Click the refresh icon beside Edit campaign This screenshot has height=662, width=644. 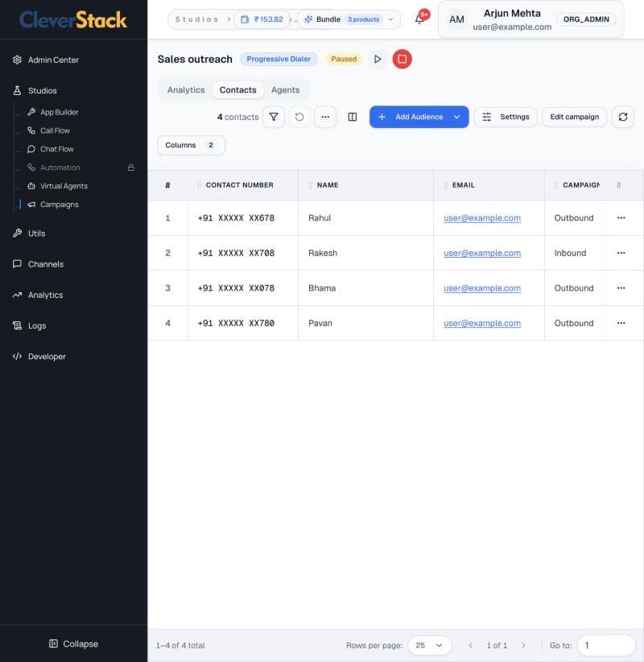623,117
